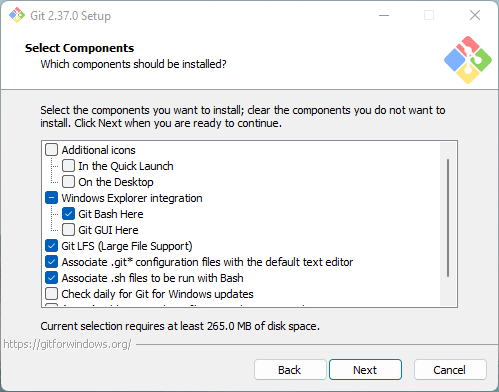Disable Git LFS Large File Support
Screen dimensions: 499x392
pyautogui.click(x=51, y=246)
